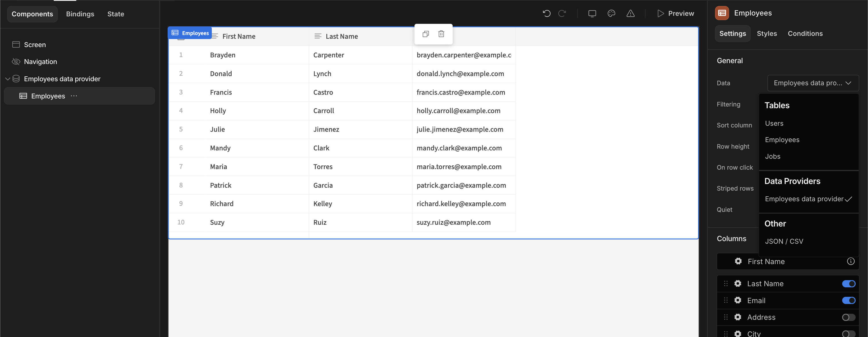Click the Holly first name cell
Viewport: 868px width, 337px height.
click(257, 111)
